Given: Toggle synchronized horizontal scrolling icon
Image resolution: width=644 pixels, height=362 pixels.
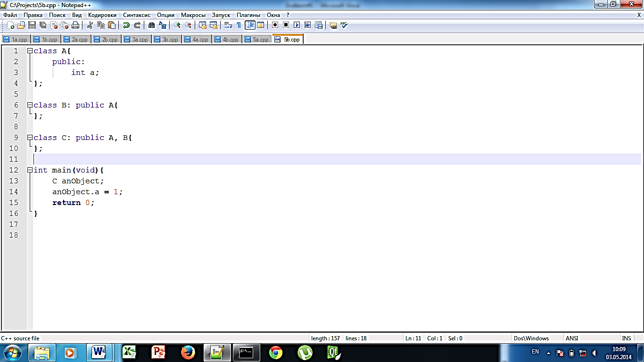Looking at the screenshot, I should pos(214,25).
